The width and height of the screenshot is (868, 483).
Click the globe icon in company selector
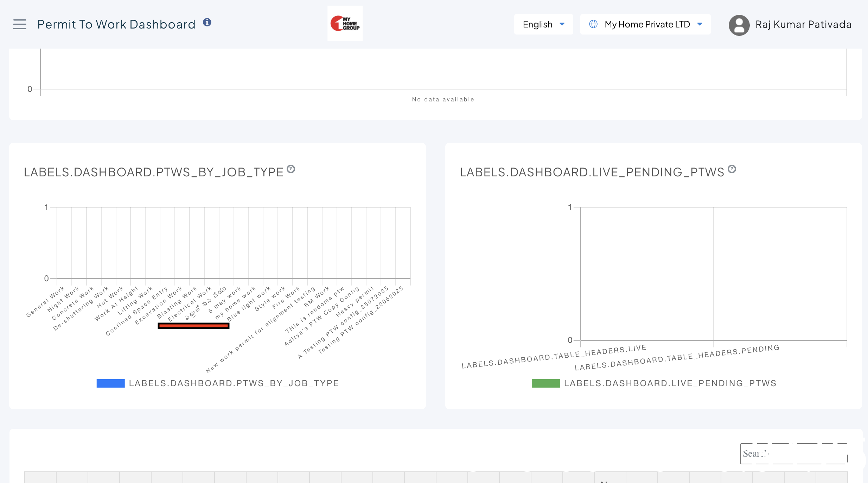tap(593, 24)
